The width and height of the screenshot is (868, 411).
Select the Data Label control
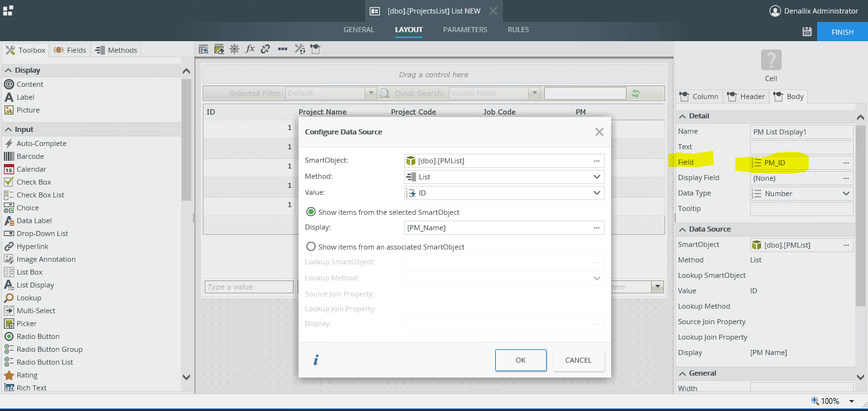(28, 221)
